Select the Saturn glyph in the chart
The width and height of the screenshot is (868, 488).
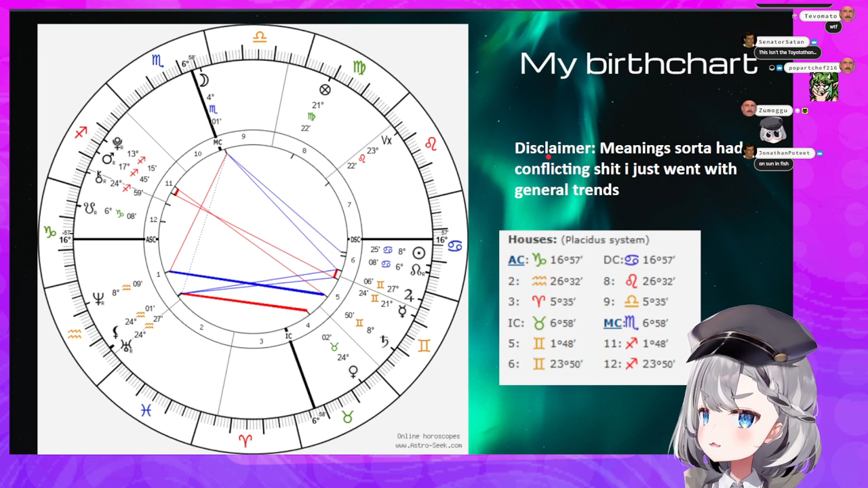pyautogui.click(x=384, y=341)
